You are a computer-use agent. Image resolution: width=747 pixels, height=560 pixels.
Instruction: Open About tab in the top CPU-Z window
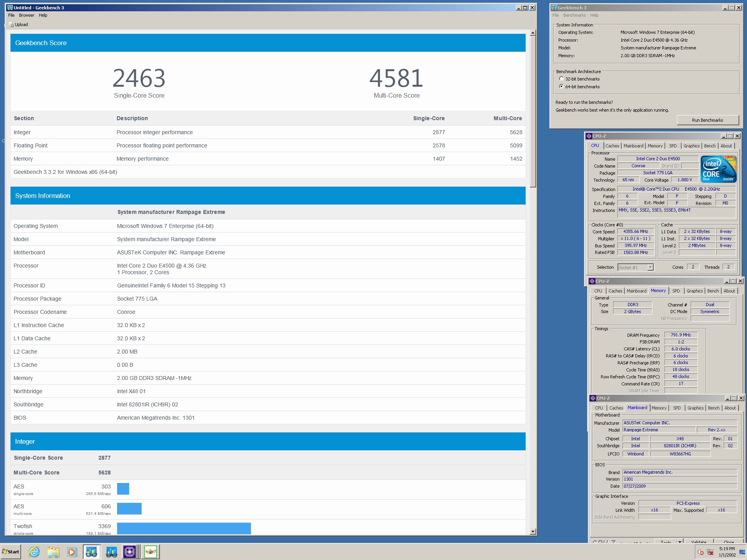tap(726, 146)
